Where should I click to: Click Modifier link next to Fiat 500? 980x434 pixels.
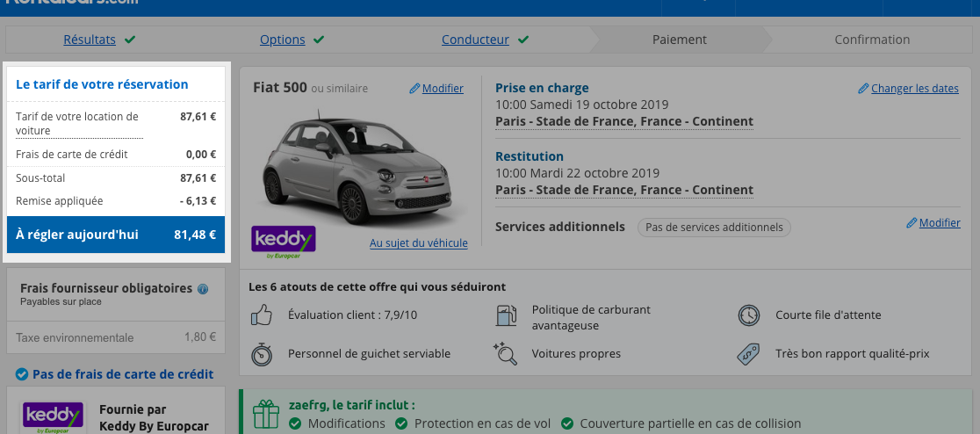pos(443,88)
